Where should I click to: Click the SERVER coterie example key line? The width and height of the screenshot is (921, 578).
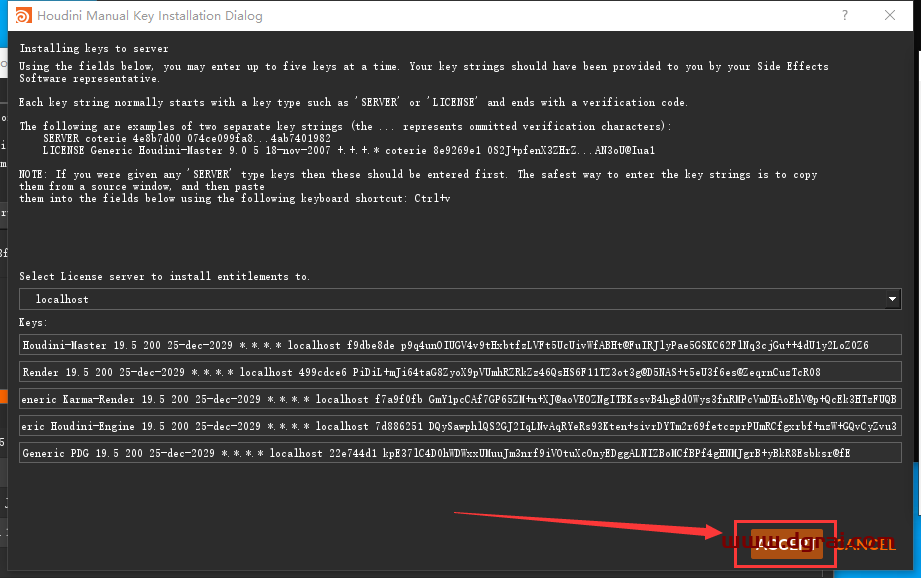coord(187,138)
